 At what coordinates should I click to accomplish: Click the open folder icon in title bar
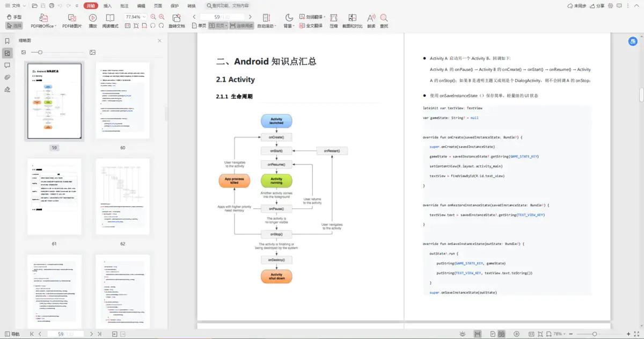click(35, 5)
